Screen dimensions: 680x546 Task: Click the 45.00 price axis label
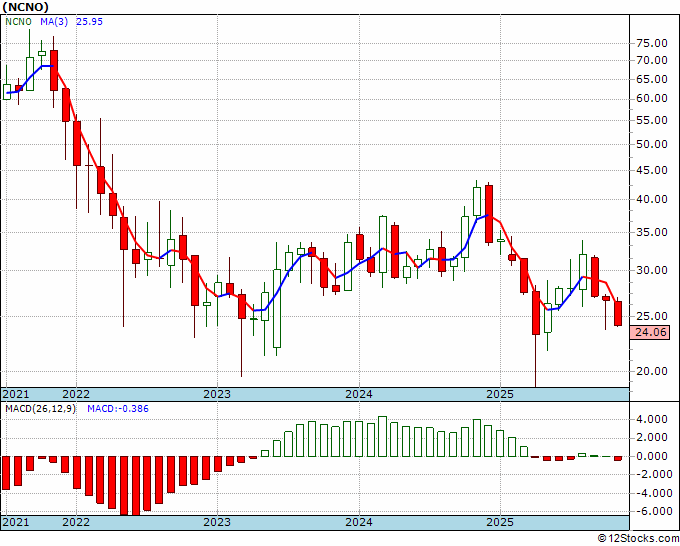(652, 170)
